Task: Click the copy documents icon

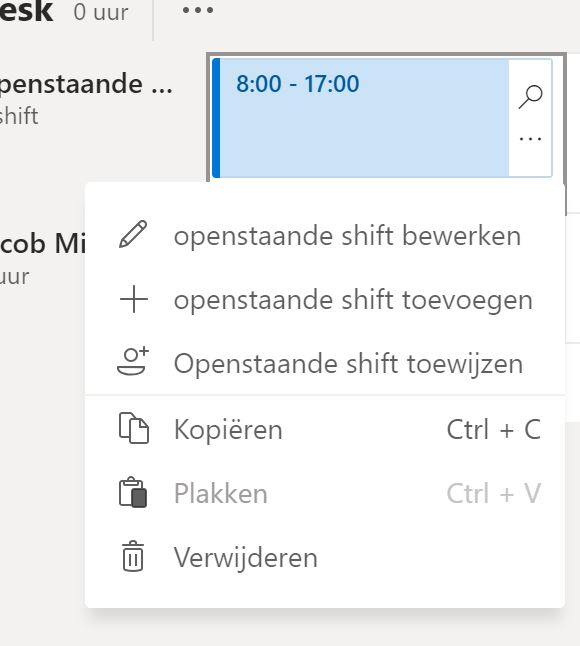Action: point(133,428)
